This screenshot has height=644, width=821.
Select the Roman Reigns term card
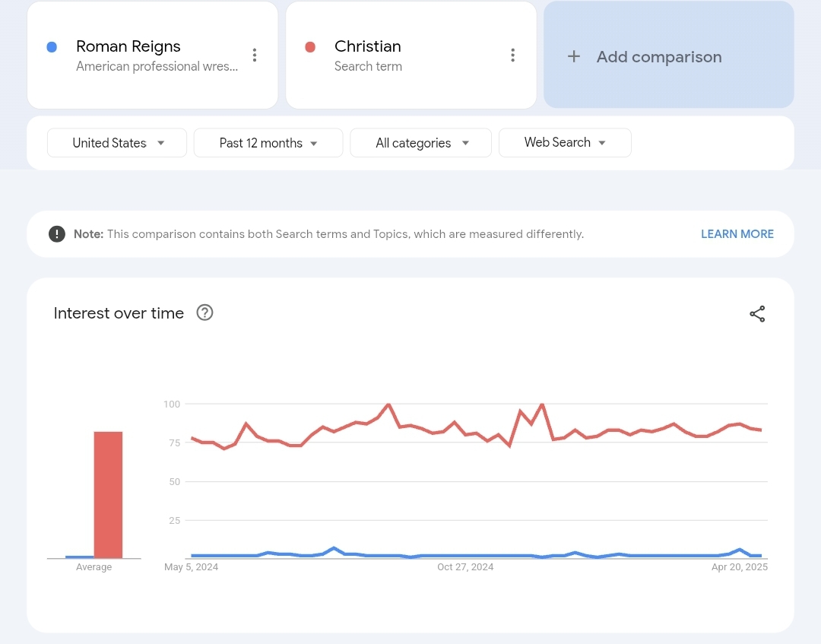click(x=152, y=56)
